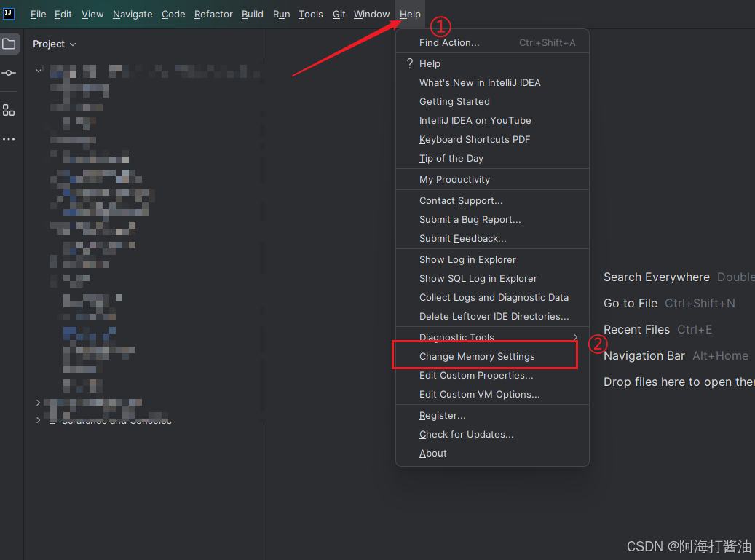Click the question mark icon beside Help
This screenshot has height=560, width=755.
pos(410,63)
